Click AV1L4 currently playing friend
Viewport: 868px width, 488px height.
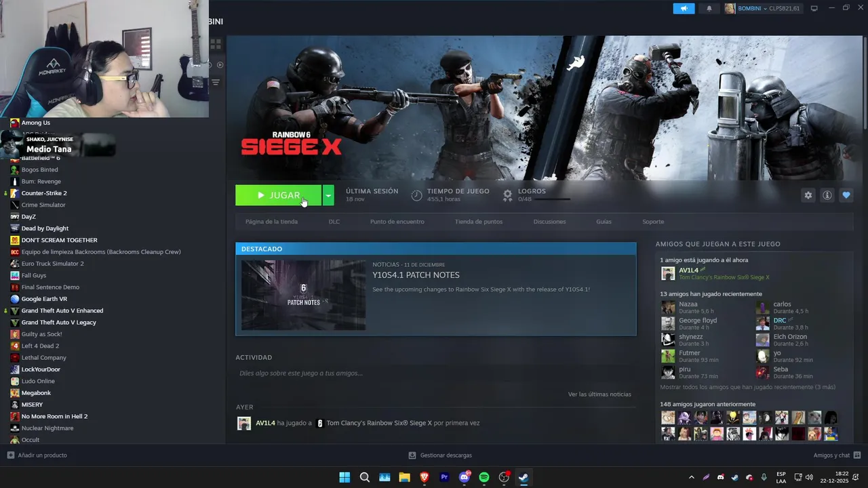click(688, 270)
